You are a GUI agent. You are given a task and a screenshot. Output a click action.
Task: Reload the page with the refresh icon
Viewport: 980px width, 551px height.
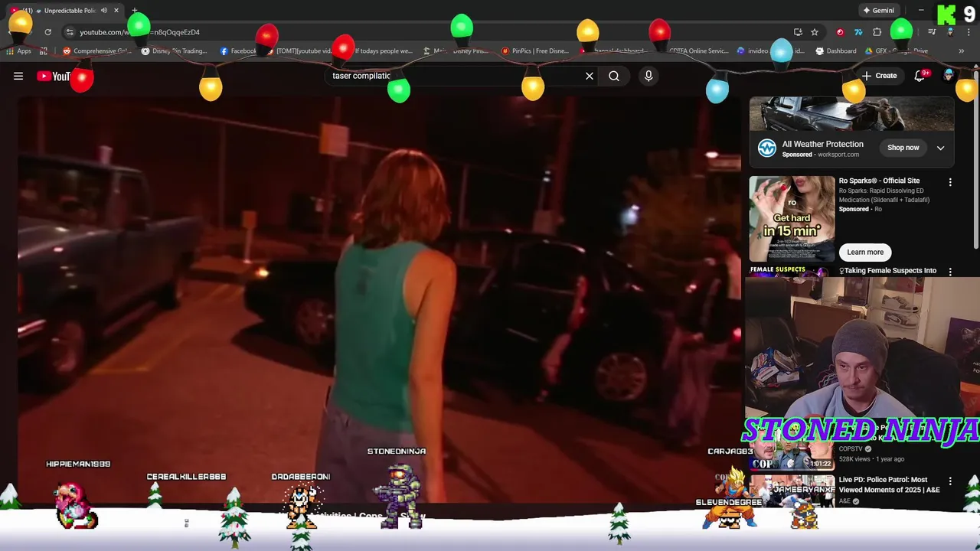[x=47, y=32]
